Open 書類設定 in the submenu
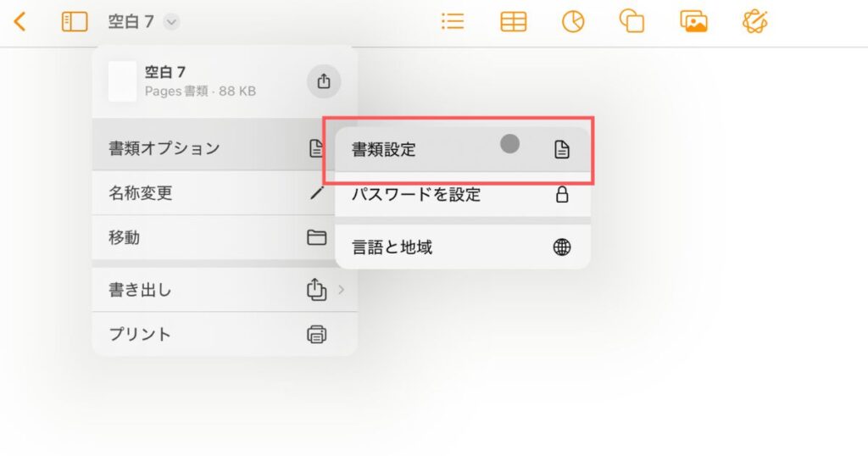 [463, 149]
